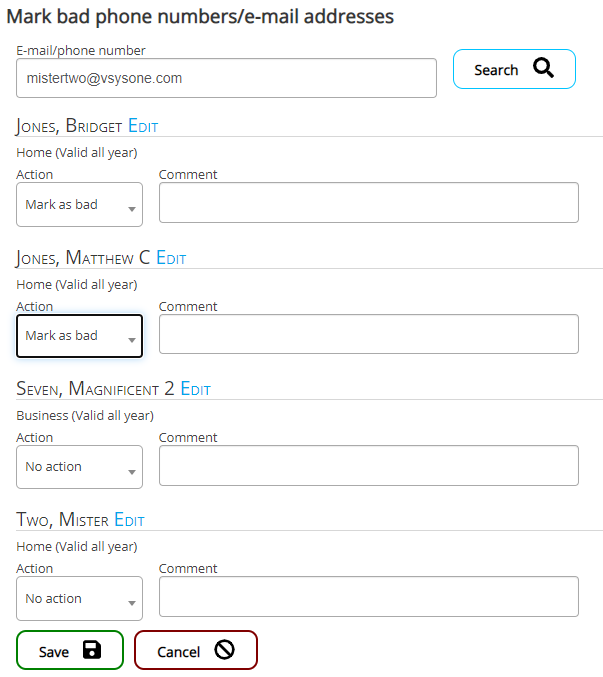603x677 pixels.
Task: Open Action dropdown for Jones, Bridget
Action: (79, 205)
